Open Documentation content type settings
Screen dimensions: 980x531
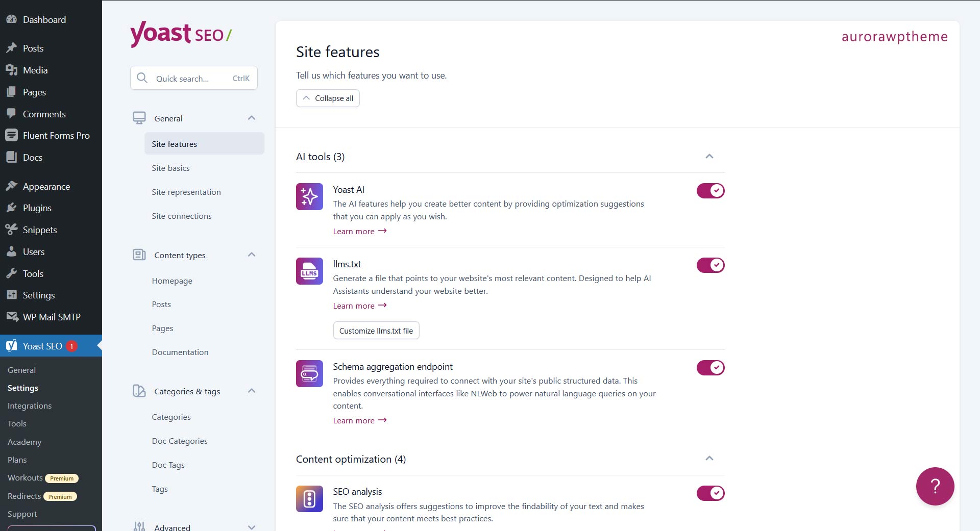pos(180,352)
